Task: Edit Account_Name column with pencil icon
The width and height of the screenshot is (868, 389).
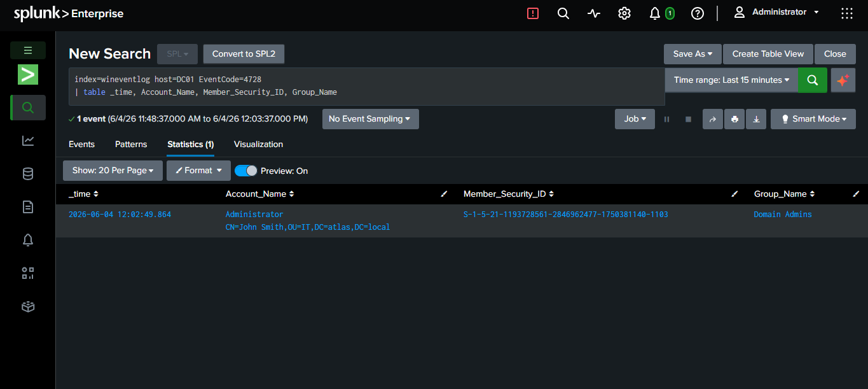Action: [x=444, y=194]
